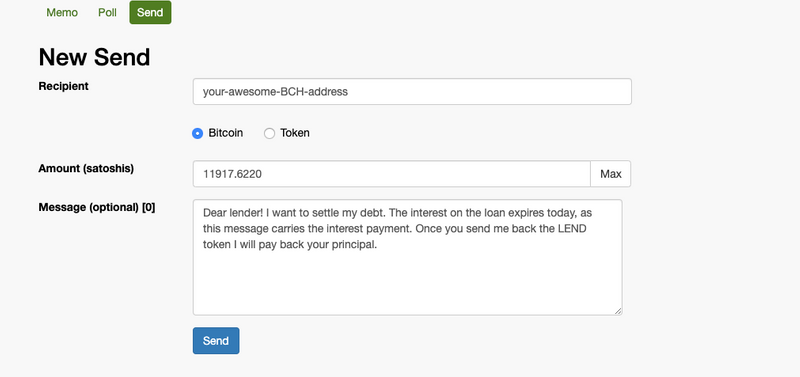800x377 pixels.
Task: Focus the Recipient address field
Action: click(x=412, y=92)
